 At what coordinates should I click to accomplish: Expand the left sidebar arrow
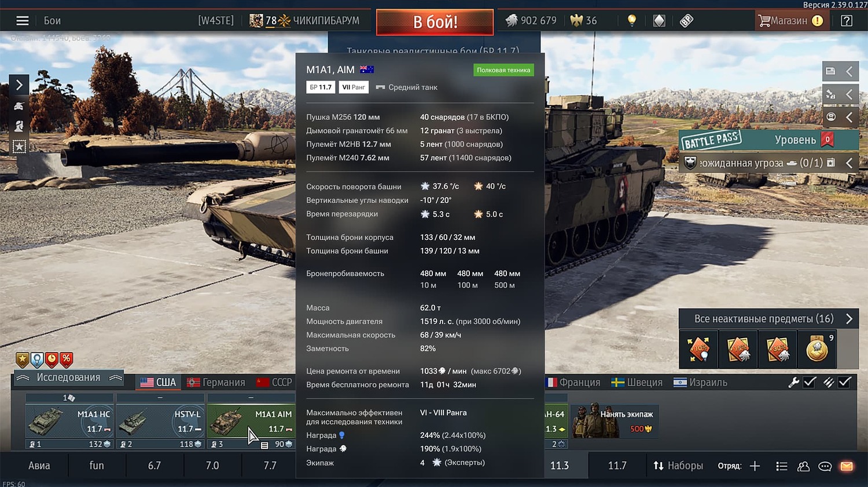coord(19,85)
